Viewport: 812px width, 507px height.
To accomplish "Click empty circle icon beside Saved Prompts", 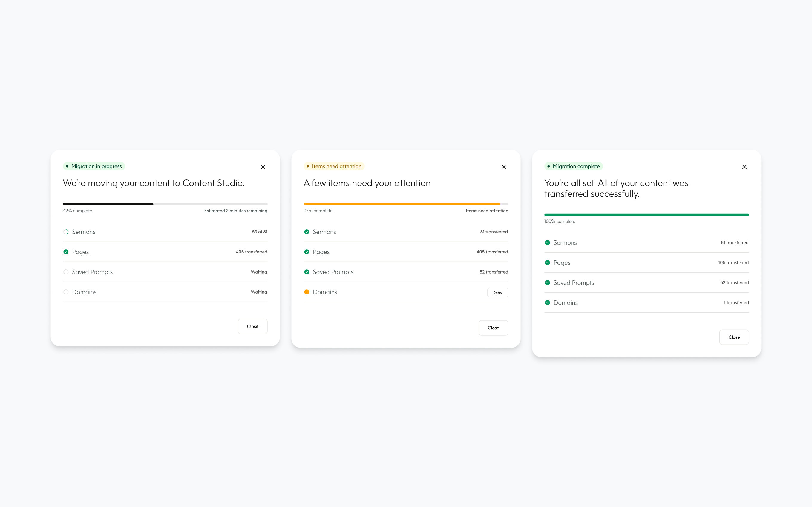I will (x=66, y=272).
